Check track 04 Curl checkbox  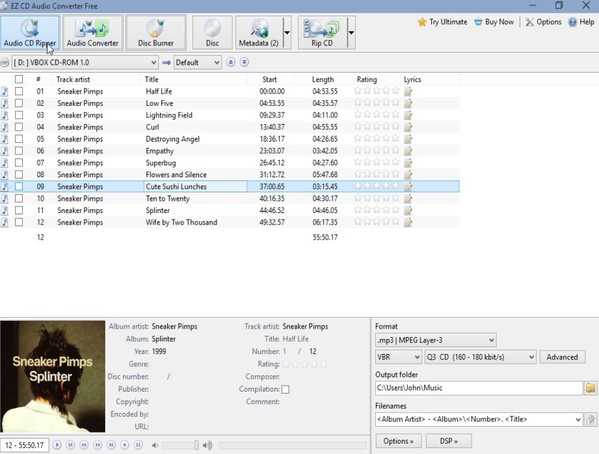pyautogui.click(x=19, y=127)
